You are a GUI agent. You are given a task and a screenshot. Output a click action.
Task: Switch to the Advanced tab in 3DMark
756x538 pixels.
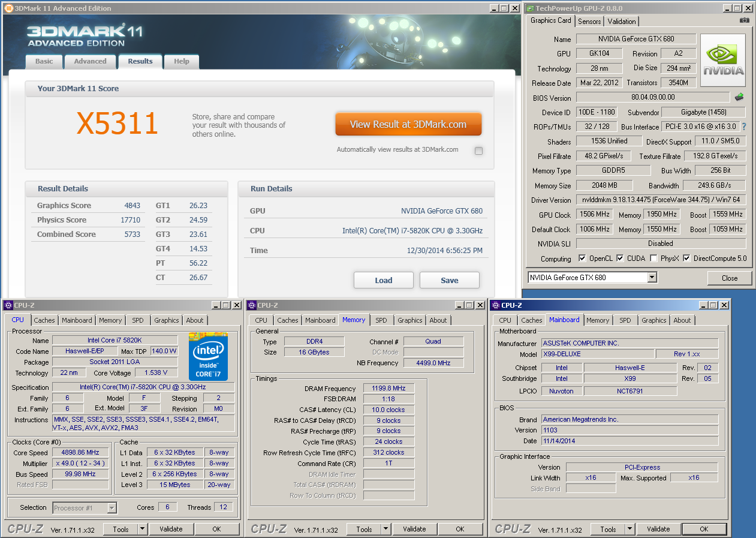(90, 61)
